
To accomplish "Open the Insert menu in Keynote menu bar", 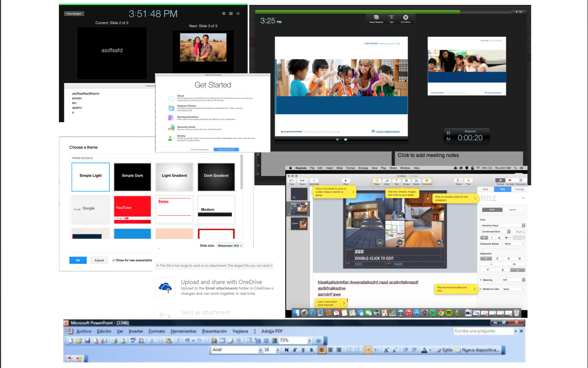I will pyautogui.click(x=329, y=168).
